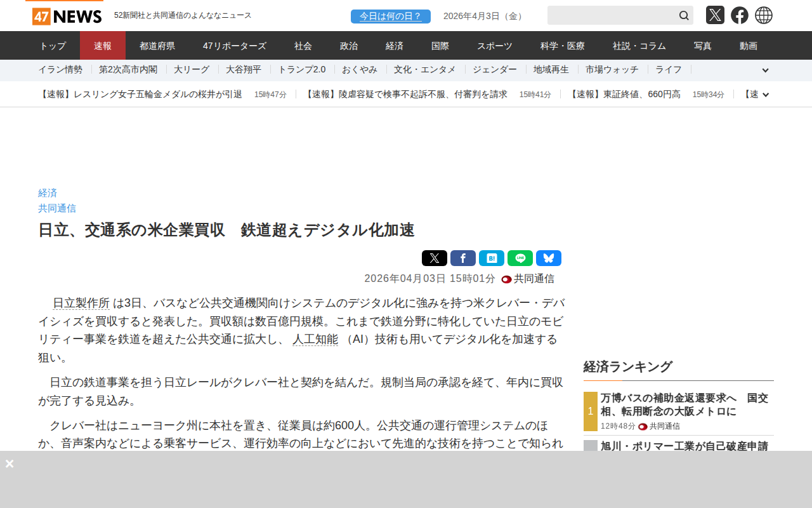Screen dimensions: 812x508
Task: Open the 文化・エンタメ topic link
Action: tap(425, 70)
